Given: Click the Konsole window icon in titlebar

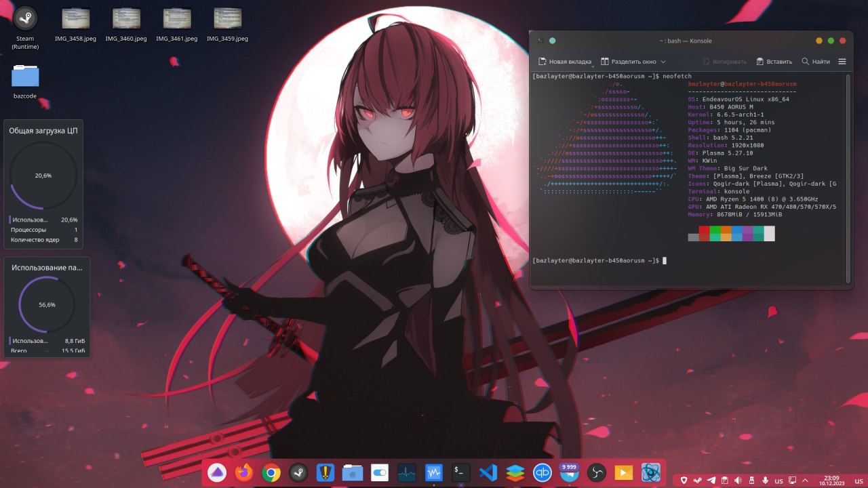Looking at the screenshot, I should coord(540,41).
